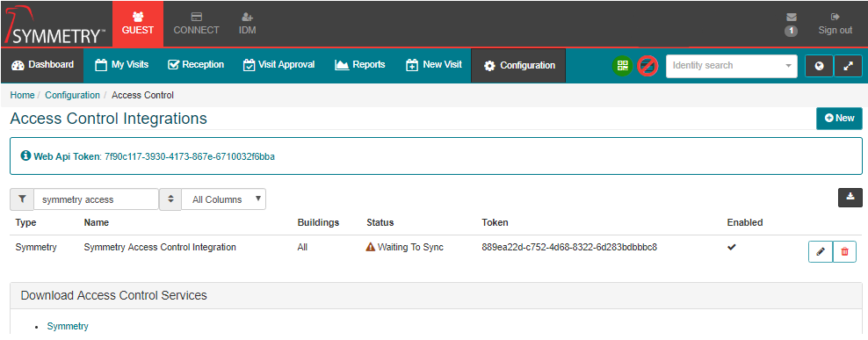
Task: Sort by the Enabled column header
Action: (745, 222)
